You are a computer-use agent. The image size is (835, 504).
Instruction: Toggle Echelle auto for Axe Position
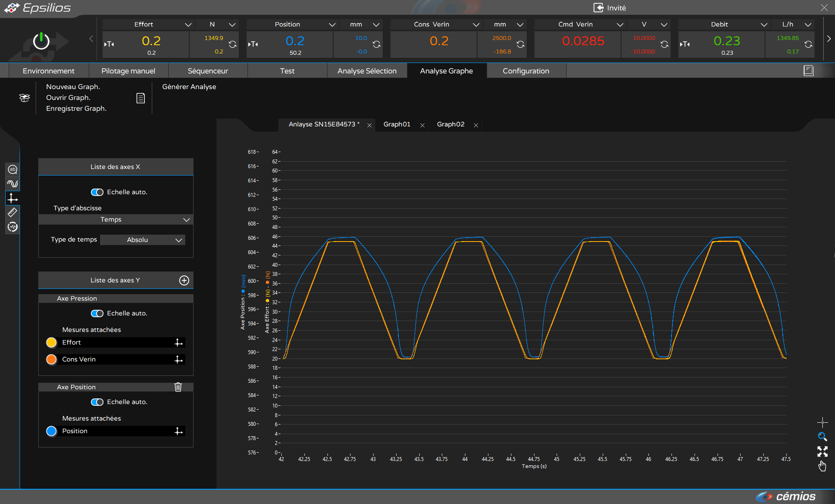pyautogui.click(x=97, y=402)
